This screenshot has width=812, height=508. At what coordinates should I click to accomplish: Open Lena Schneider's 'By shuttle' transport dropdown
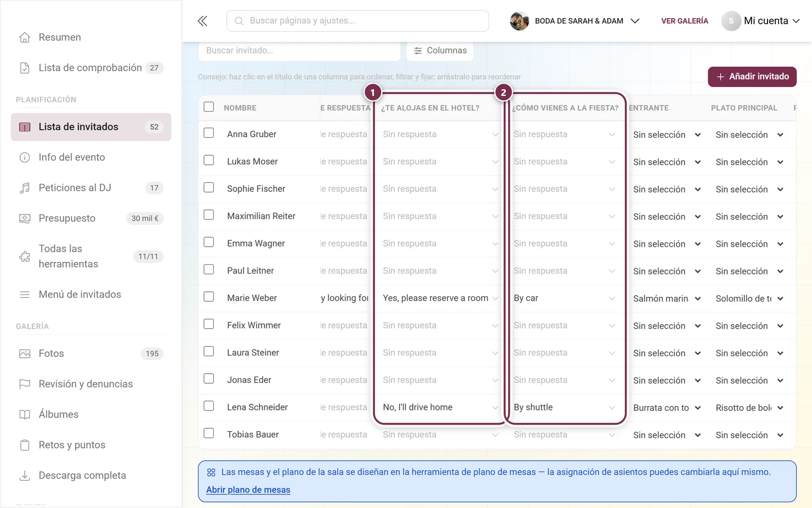click(564, 408)
